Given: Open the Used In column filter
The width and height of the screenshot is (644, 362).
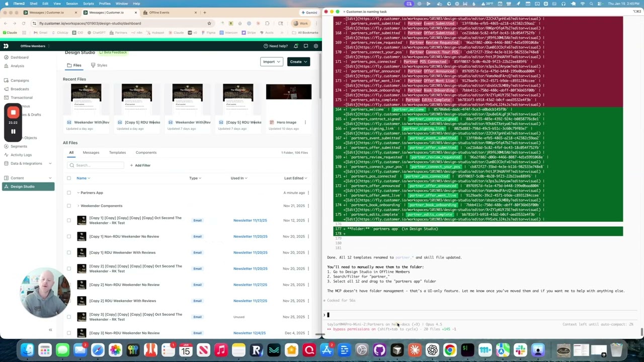Looking at the screenshot, I should coord(238,178).
